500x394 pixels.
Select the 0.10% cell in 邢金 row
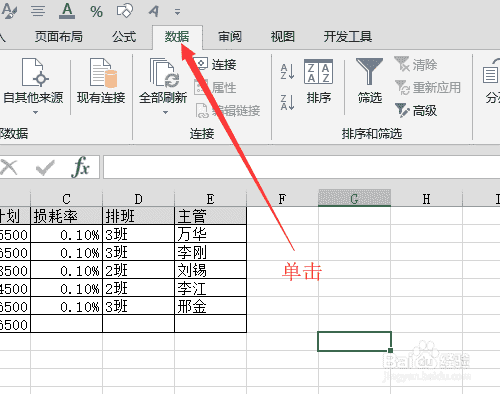click(x=66, y=306)
